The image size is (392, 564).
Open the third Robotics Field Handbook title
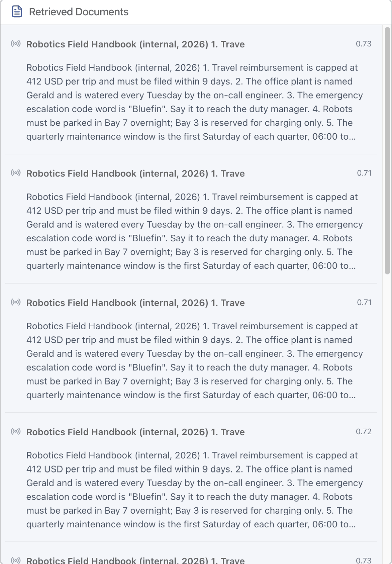[x=136, y=303]
